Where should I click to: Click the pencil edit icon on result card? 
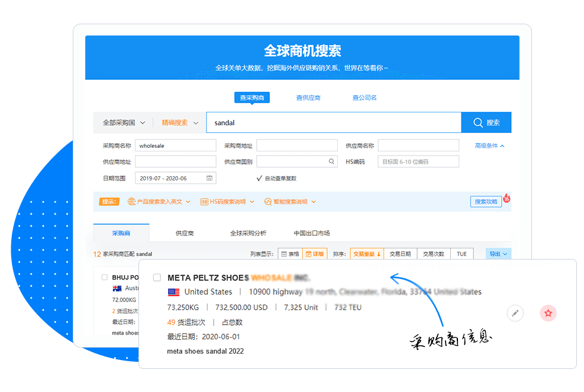point(515,313)
